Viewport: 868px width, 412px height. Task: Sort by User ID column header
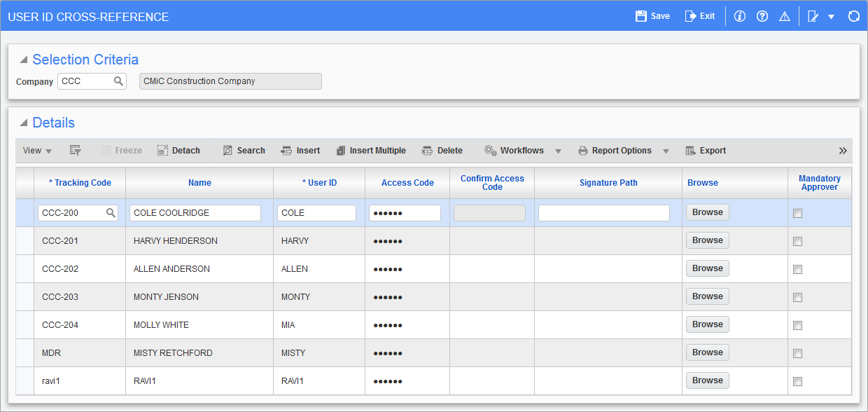pyautogui.click(x=319, y=183)
